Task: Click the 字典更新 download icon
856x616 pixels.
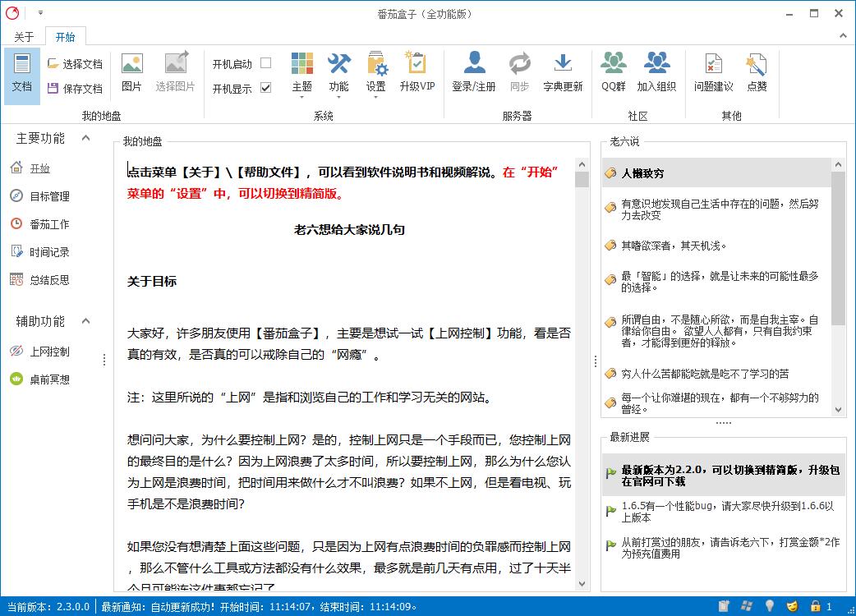Action: coord(563,64)
